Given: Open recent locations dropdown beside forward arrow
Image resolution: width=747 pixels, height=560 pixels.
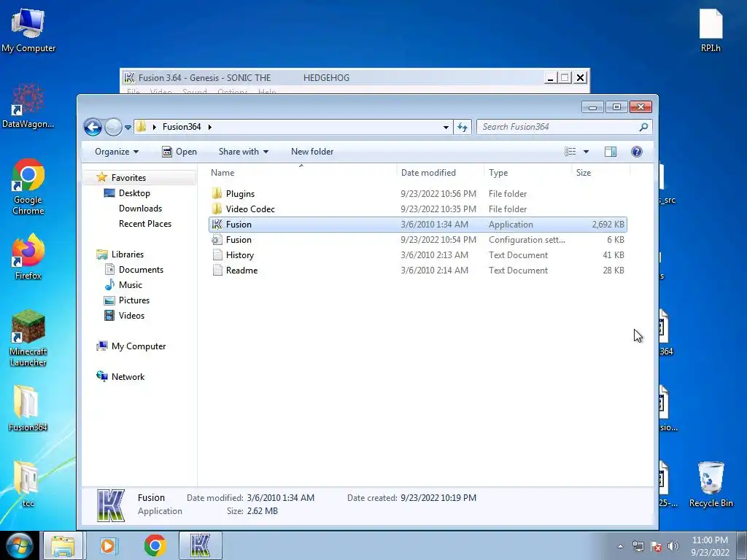Looking at the screenshot, I should [128, 127].
